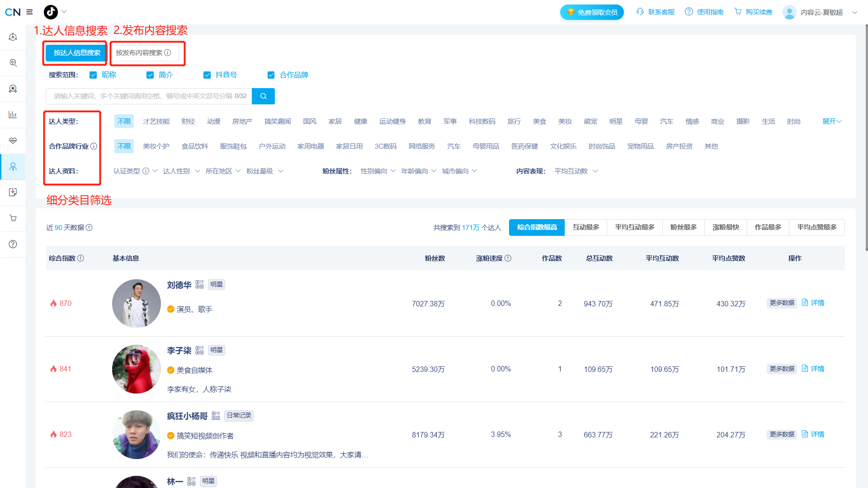Viewport: 868px width, 488px height.
Task: Open the sidebar heart monitor icon
Action: click(13, 141)
